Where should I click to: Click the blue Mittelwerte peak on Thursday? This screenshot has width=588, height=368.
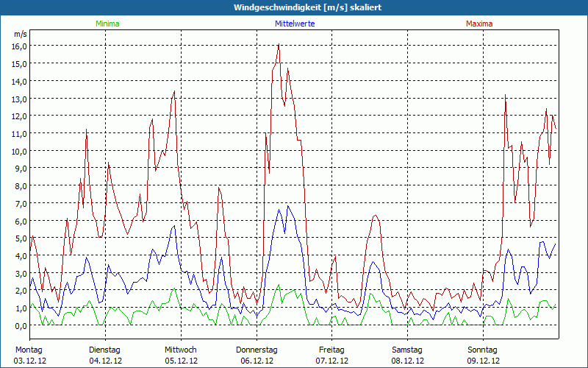point(288,206)
